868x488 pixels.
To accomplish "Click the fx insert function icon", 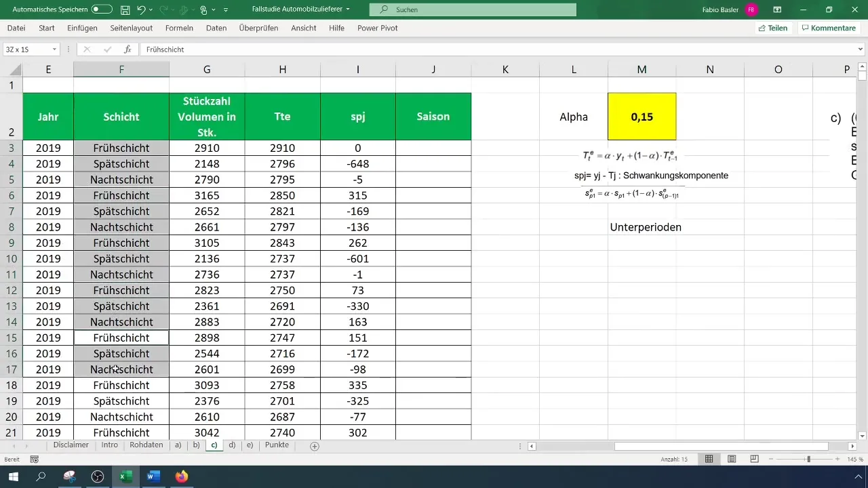I will (127, 49).
